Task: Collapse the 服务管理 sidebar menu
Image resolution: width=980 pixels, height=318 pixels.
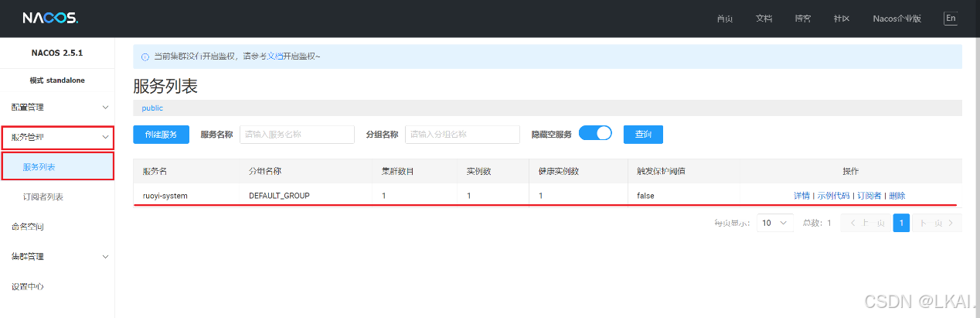Action: click(x=57, y=138)
